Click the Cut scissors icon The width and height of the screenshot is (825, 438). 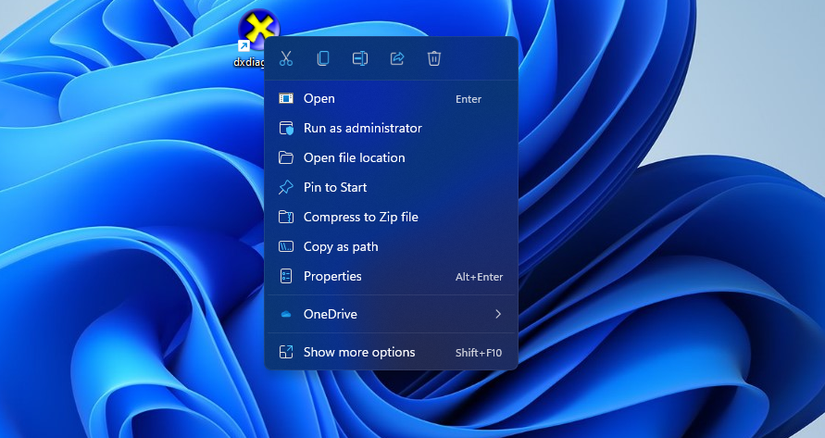click(x=286, y=58)
